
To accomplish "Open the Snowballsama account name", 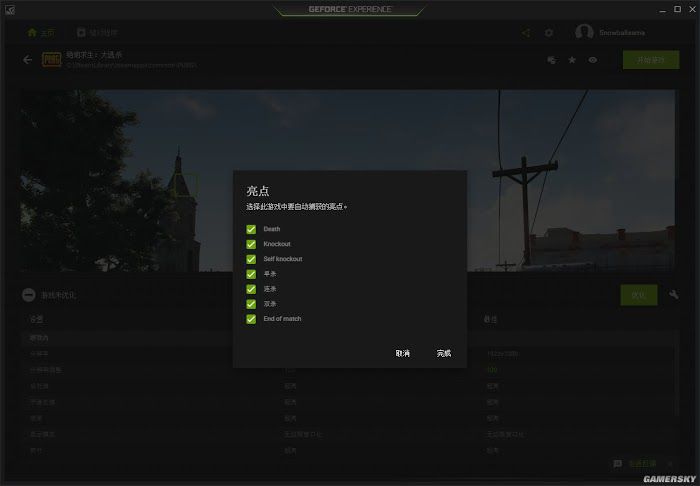I will [x=622, y=33].
